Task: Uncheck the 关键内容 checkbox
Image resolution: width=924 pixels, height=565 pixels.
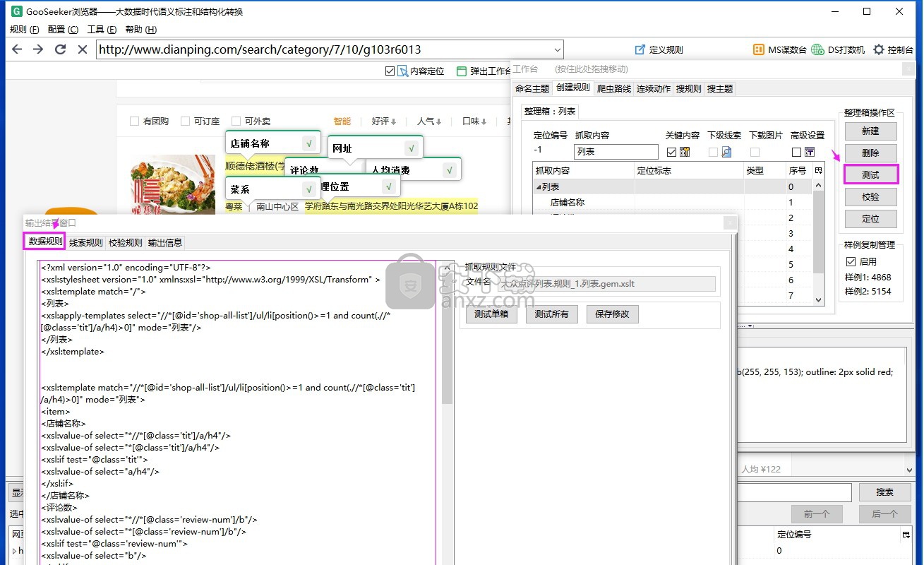Action: [x=671, y=152]
